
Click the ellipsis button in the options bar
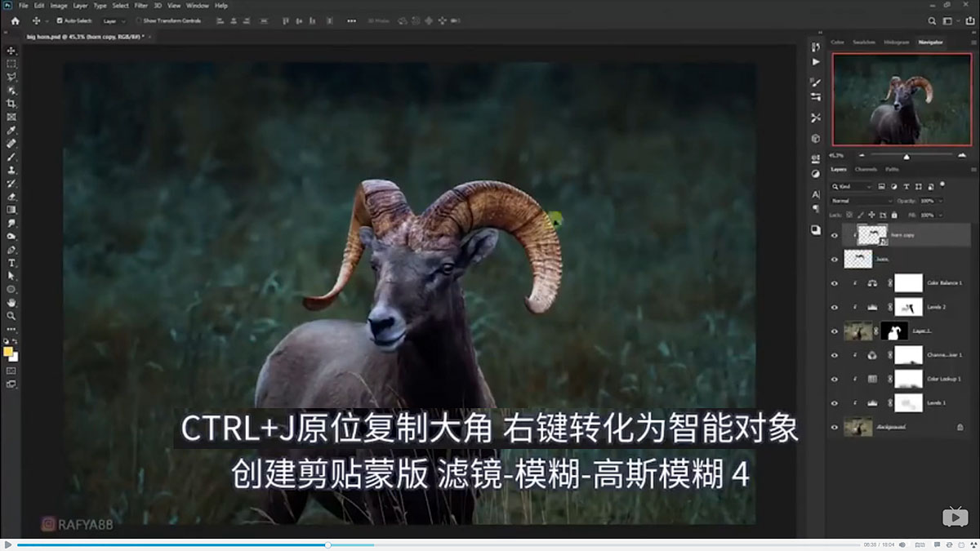click(x=353, y=21)
